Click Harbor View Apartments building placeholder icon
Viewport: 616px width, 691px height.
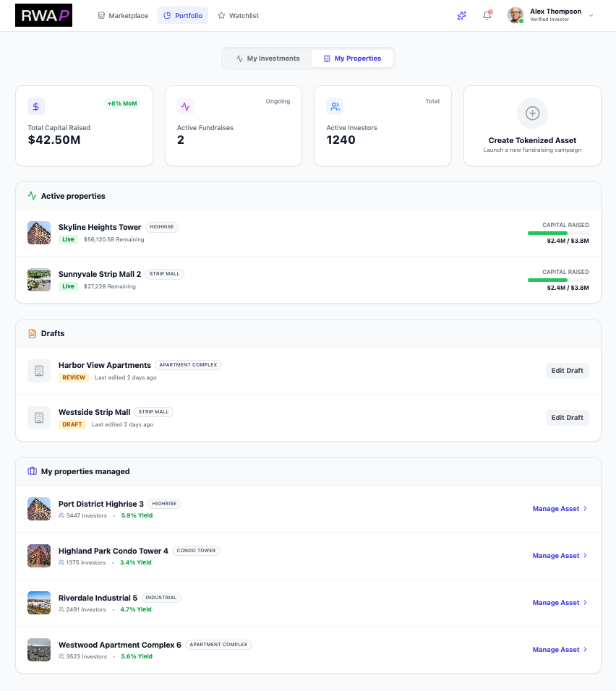39,371
